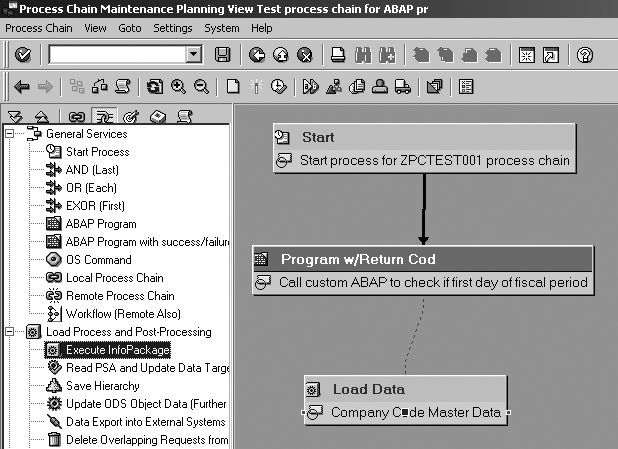Open the Goto menu
This screenshot has width=618, height=449.
point(129,28)
